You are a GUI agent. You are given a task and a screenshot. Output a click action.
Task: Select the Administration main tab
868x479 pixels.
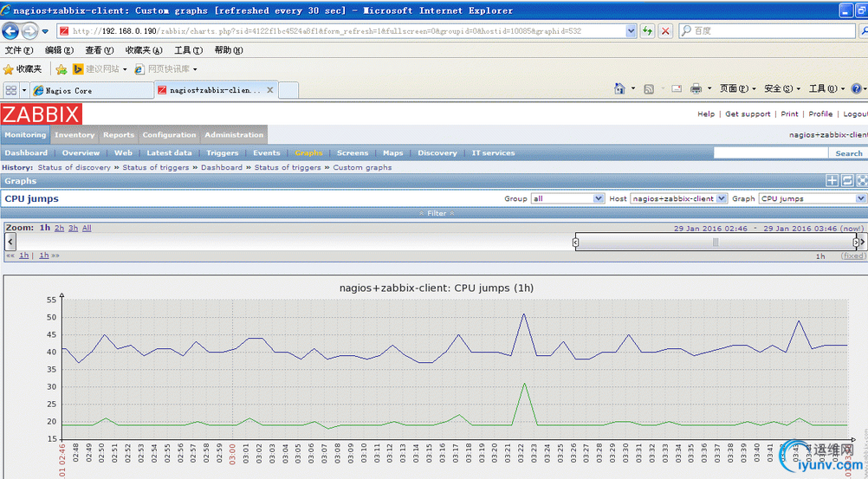click(x=234, y=134)
